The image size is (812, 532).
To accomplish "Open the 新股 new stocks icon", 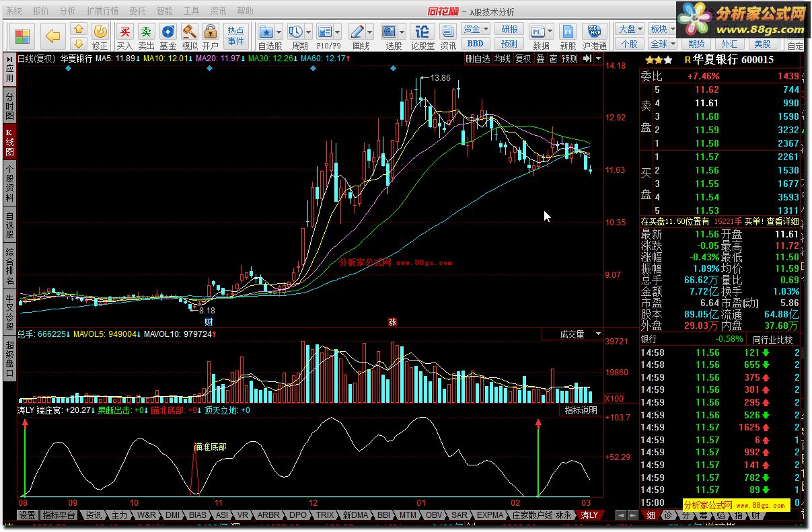I will point(568,31).
